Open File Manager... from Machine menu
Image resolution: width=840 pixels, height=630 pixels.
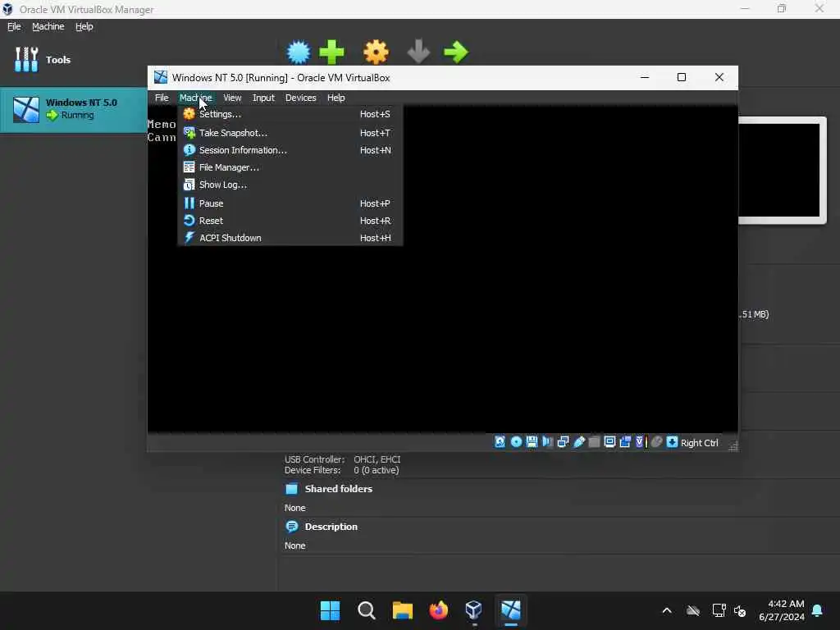290,167
